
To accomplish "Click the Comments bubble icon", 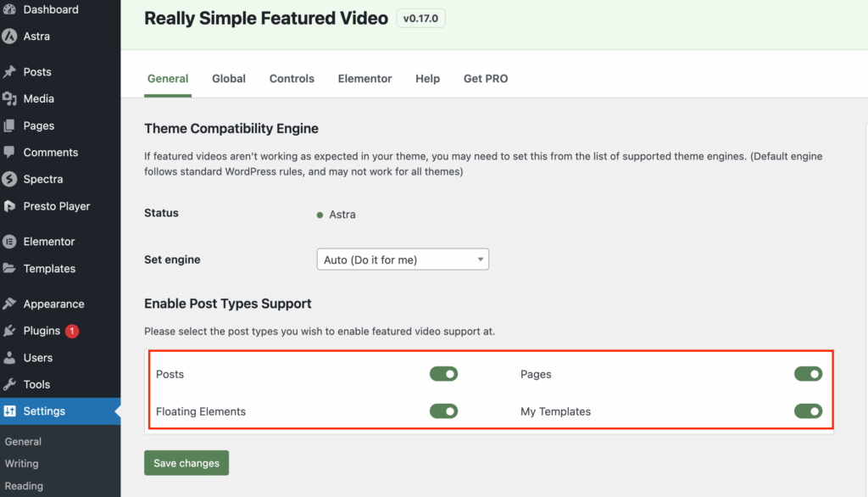I will pyautogui.click(x=9, y=153).
